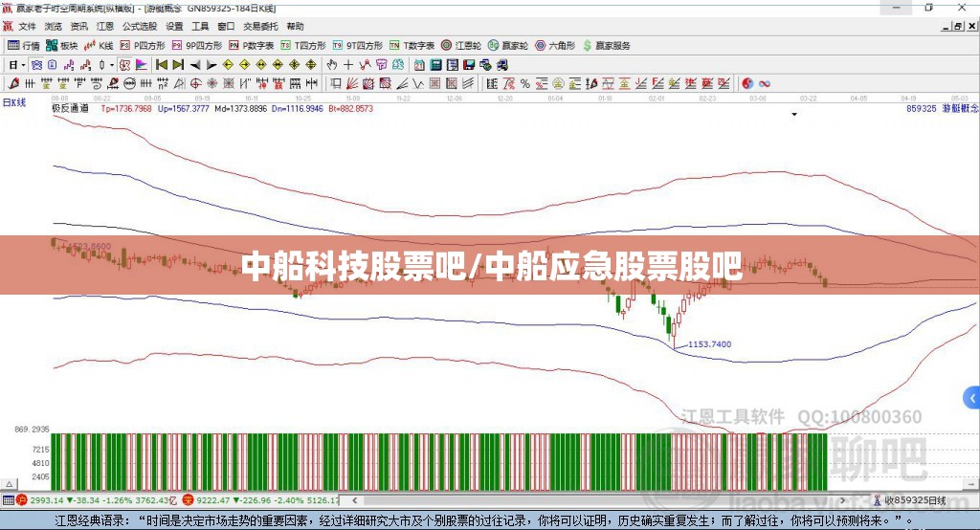
Task: Click the grid icon in status bar
Action: pyautogui.click(x=8, y=500)
